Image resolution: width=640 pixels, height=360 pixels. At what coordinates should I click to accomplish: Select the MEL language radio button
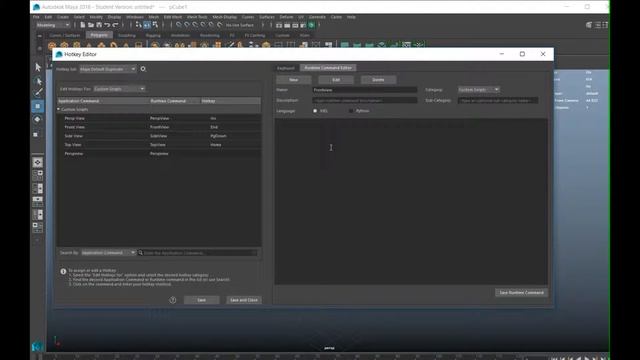[315, 111]
